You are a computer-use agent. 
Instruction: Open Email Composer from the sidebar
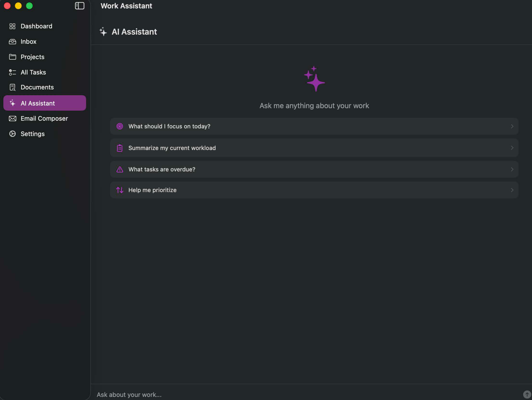[44, 119]
